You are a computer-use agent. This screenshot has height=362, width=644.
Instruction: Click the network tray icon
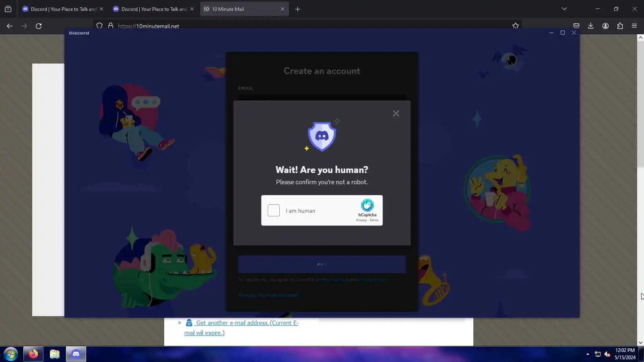[x=598, y=354]
